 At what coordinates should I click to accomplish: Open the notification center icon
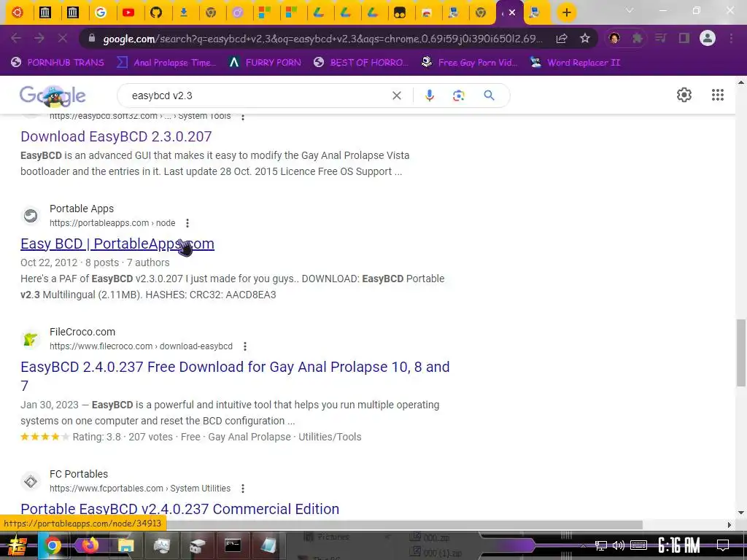click(x=723, y=545)
